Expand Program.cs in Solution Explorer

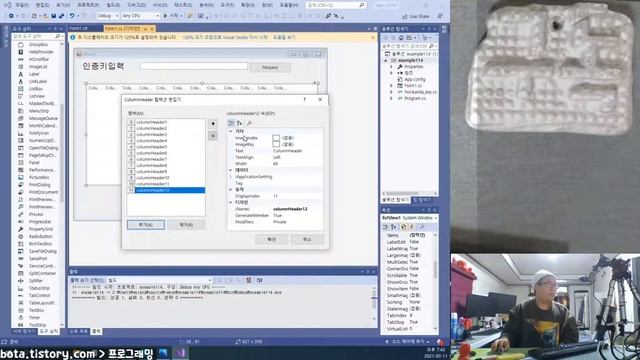(x=391, y=98)
